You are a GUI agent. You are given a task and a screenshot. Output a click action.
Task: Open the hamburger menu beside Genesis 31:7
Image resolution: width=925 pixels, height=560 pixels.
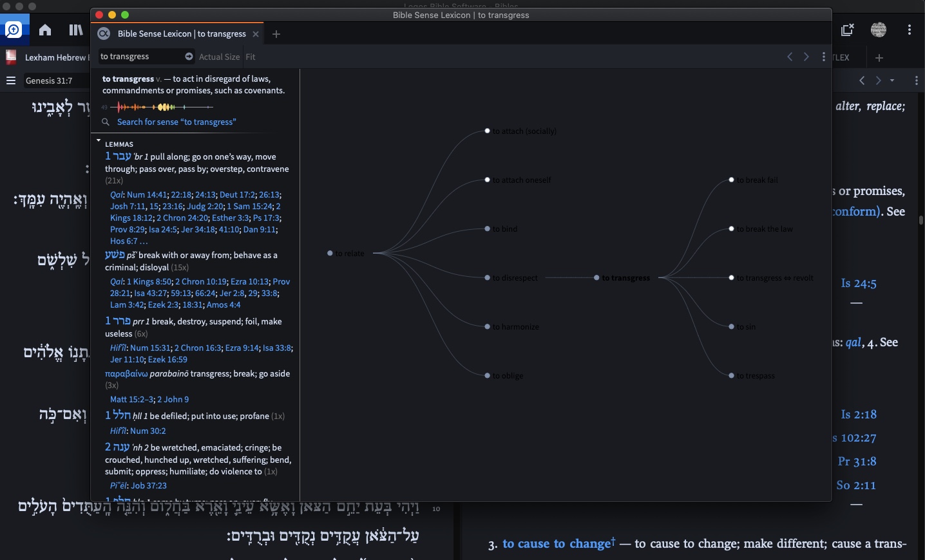pos(10,80)
